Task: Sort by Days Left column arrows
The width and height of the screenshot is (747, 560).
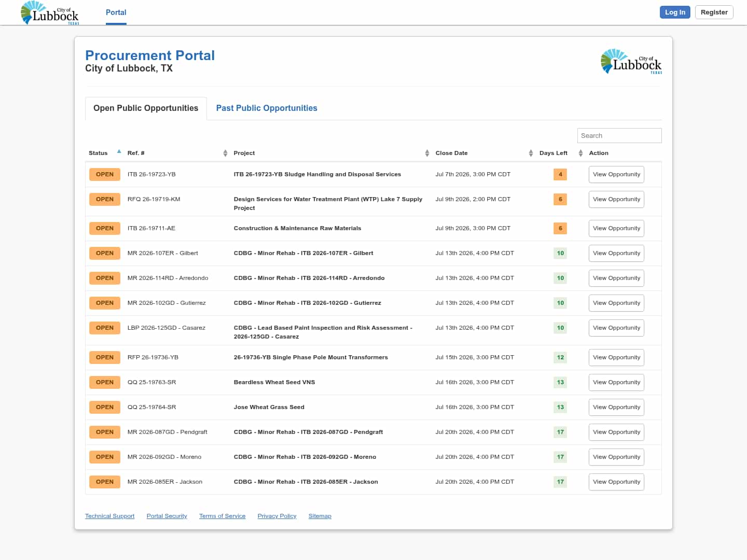Action: tap(580, 153)
